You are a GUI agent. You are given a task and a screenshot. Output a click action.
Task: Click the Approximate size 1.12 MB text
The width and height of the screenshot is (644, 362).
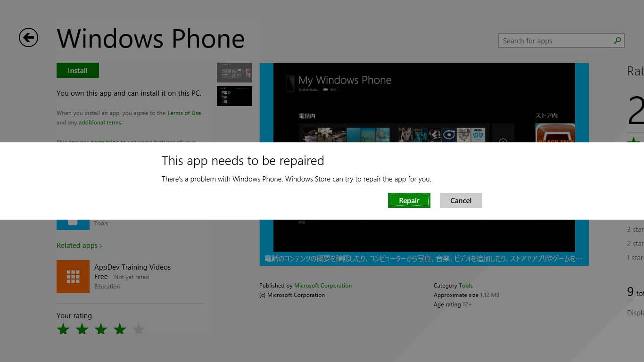pos(466,295)
